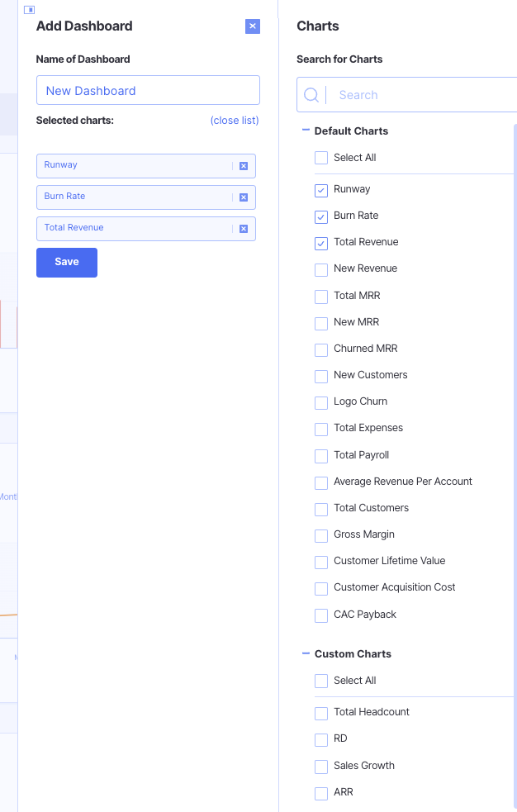Screen dimensions: 517x812
Task: Select the Sales Growth custom chart
Action: point(321,767)
